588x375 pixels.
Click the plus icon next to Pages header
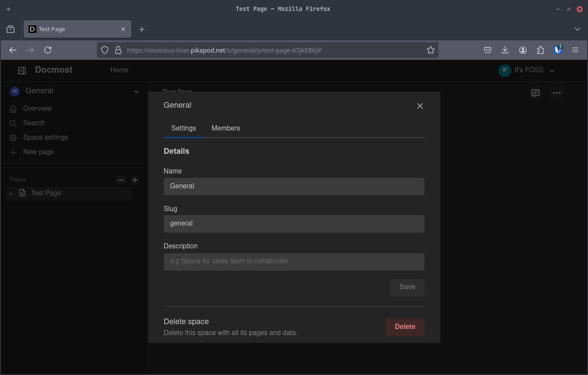pyautogui.click(x=135, y=180)
